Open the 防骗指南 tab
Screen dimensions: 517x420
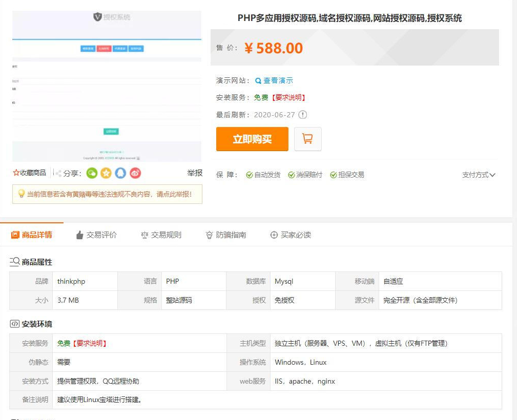click(x=226, y=235)
